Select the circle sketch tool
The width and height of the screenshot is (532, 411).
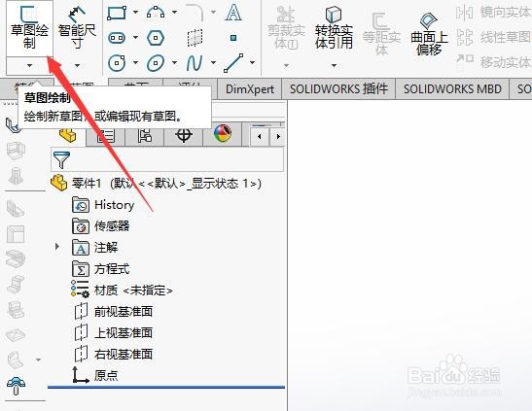coord(117,63)
